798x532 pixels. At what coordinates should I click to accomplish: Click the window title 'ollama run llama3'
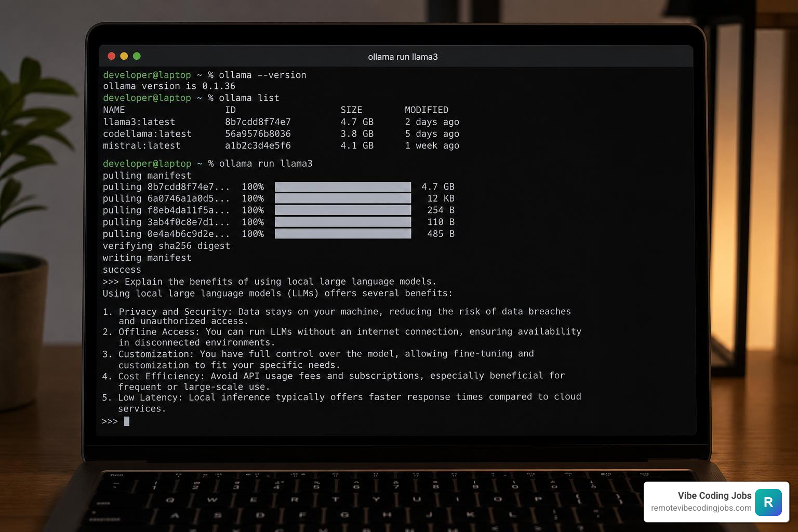[403, 57]
